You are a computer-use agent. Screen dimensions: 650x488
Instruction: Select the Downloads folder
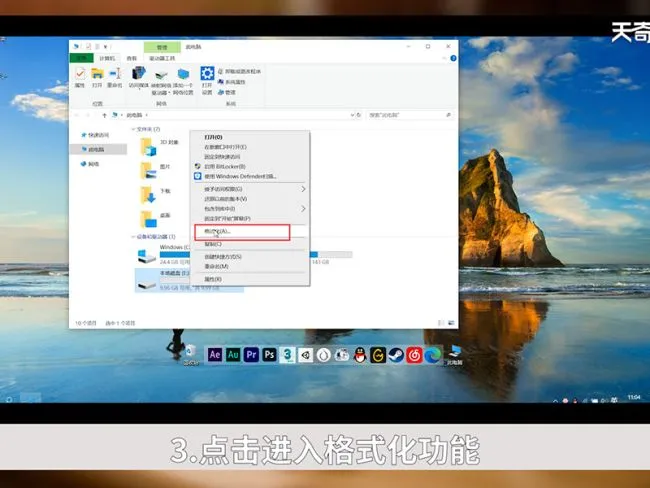coord(148,195)
